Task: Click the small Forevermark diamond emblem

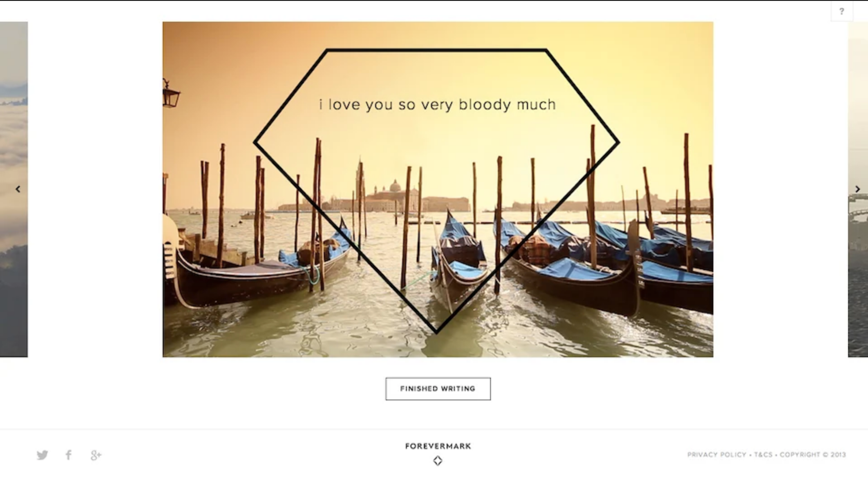Action: click(438, 461)
